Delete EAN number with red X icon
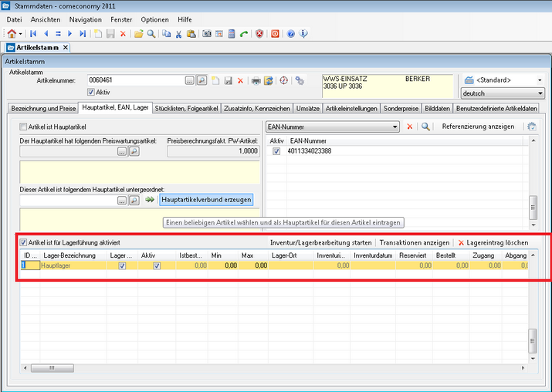 410,127
